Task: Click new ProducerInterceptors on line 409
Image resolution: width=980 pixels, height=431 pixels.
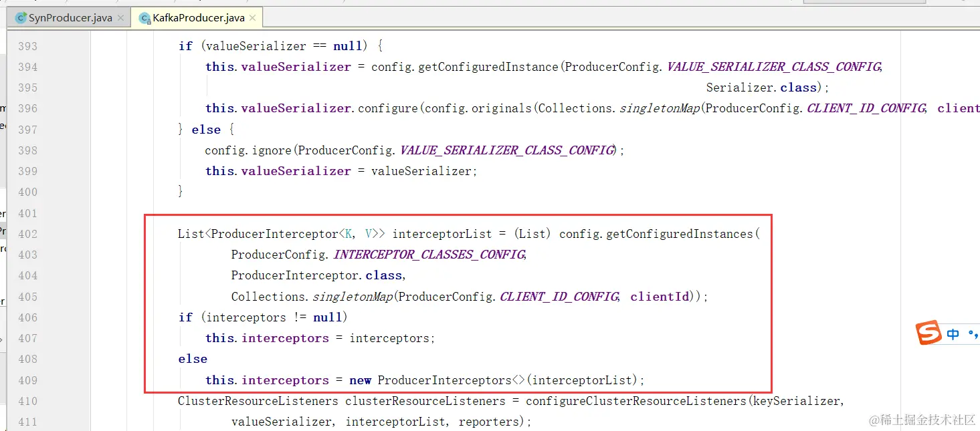Action: click(430, 380)
